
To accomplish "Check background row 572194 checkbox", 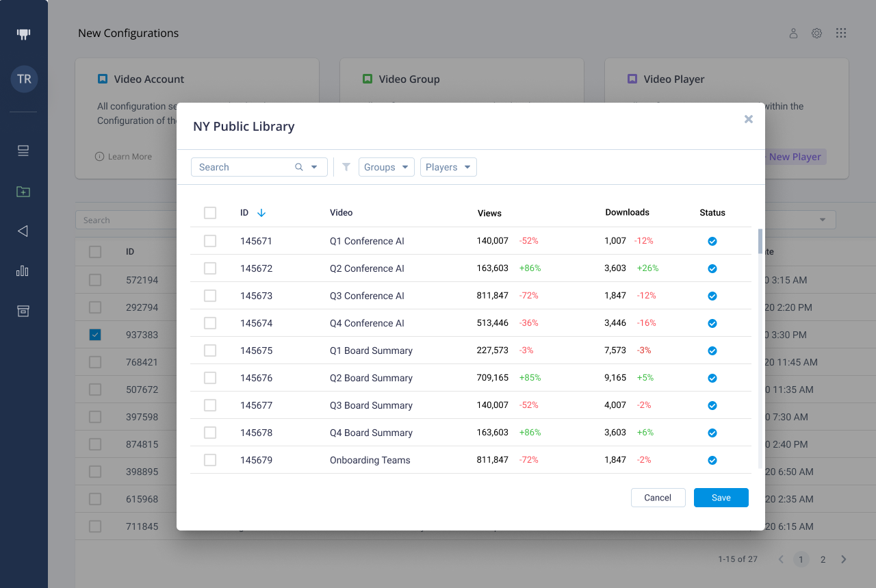I will (95, 280).
